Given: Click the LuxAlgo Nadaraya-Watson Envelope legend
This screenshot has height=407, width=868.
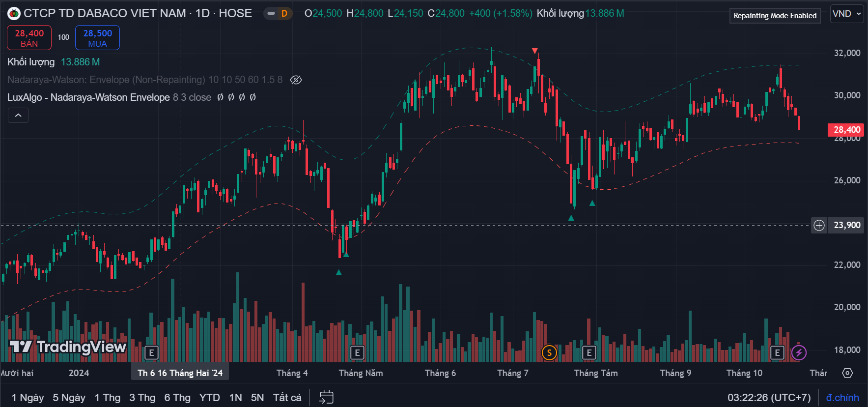Looking at the screenshot, I should pos(88,97).
